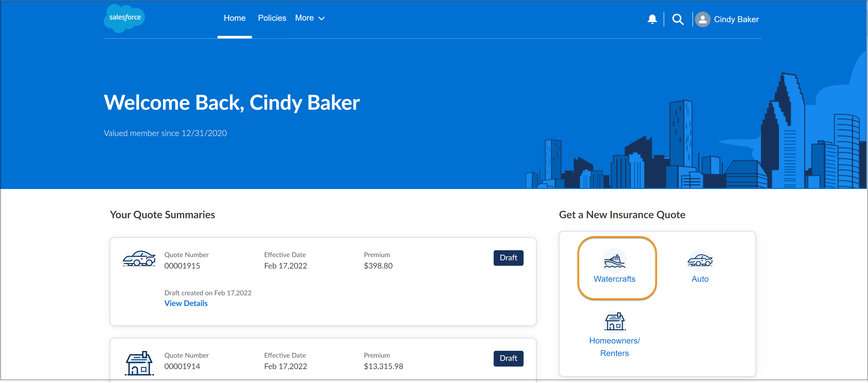Click the Homeowners/ Renters link text
Image resolution: width=868 pixels, height=383 pixels.
614,347
